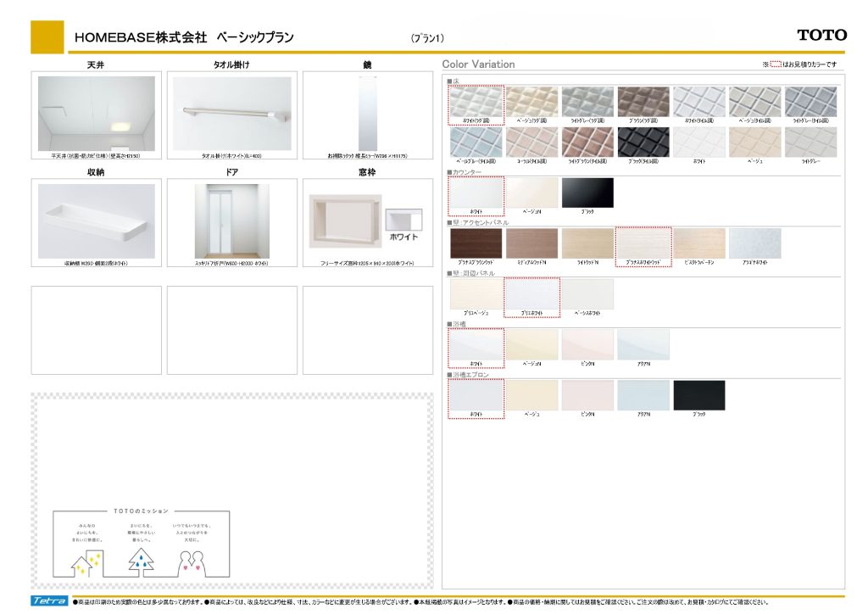Image resolution: width=868 pixels, height=614 pixels.
Task: Open the 収納 storage shelf photo
Action: tap(97, 221)
